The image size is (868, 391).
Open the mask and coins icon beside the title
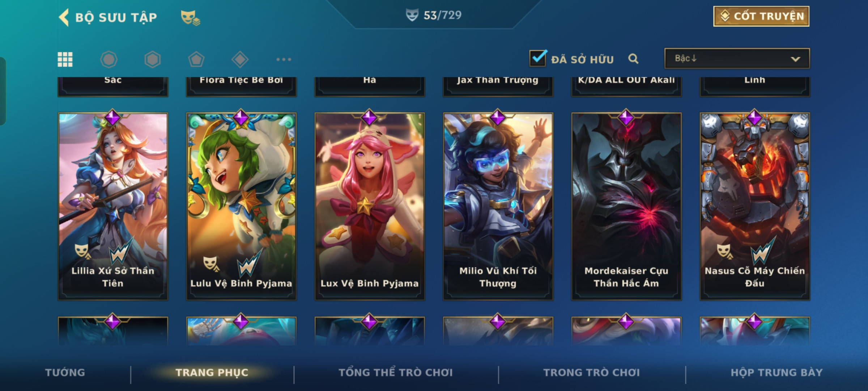[190, 18]
